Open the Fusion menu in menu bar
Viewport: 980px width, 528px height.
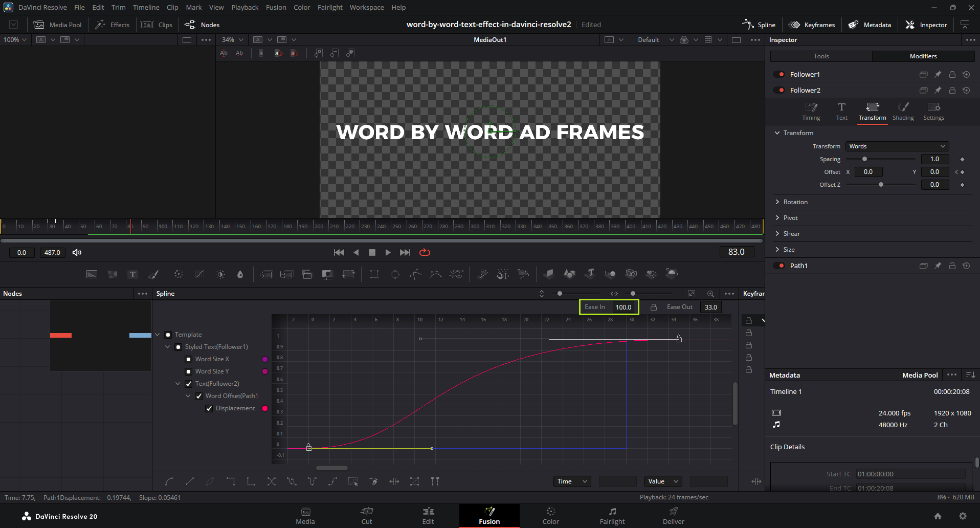coord(276,7)
